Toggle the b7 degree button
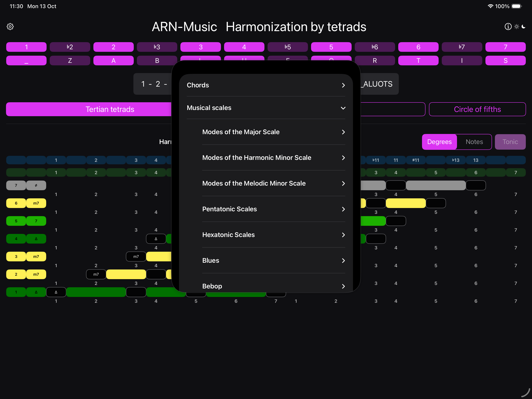Image resolution: width=532 pixels, height=399 pixels. point(461,47)
